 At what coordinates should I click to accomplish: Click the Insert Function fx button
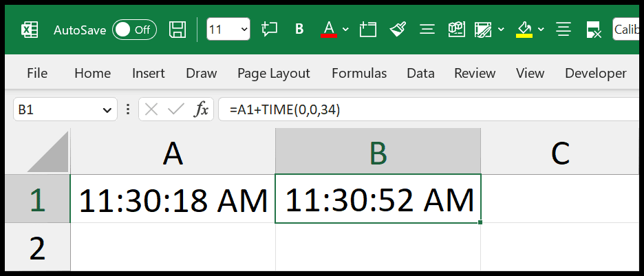201,109
